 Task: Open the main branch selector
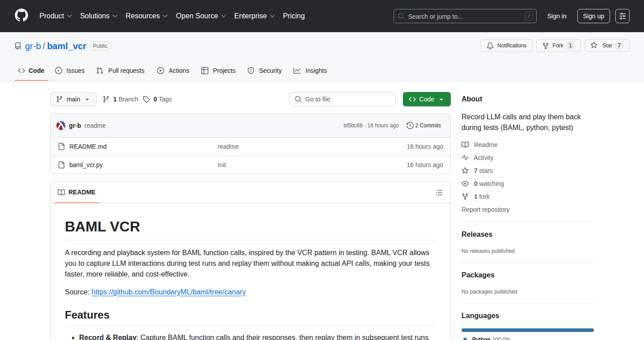(73, 99)
